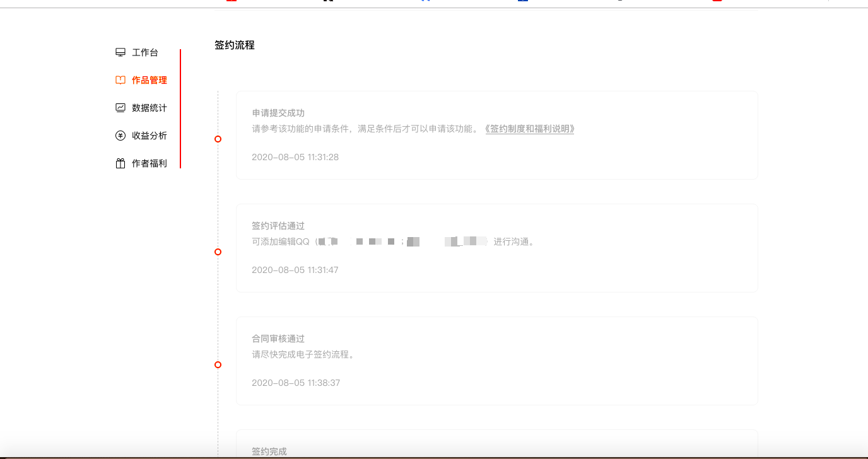Open the 《签约制度和福利说明》 link

(x=529, y=129)
